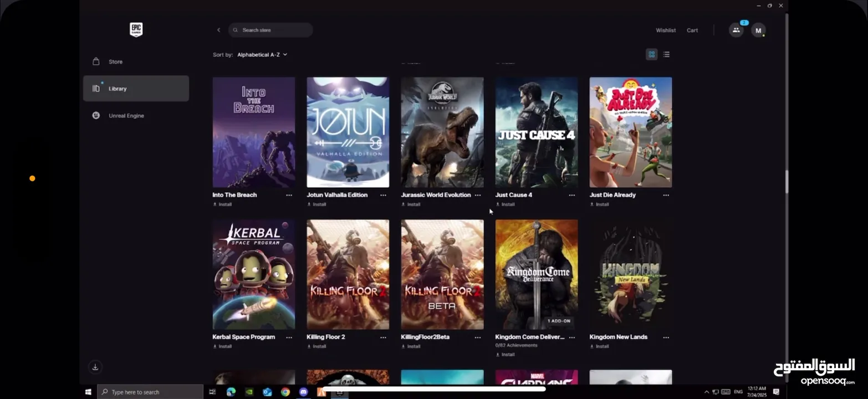Image resolution: width=868 pixels, height=399 pixels.
Task: Open the friends list icon
Action: pyautogui.click(x=736, y=30)
